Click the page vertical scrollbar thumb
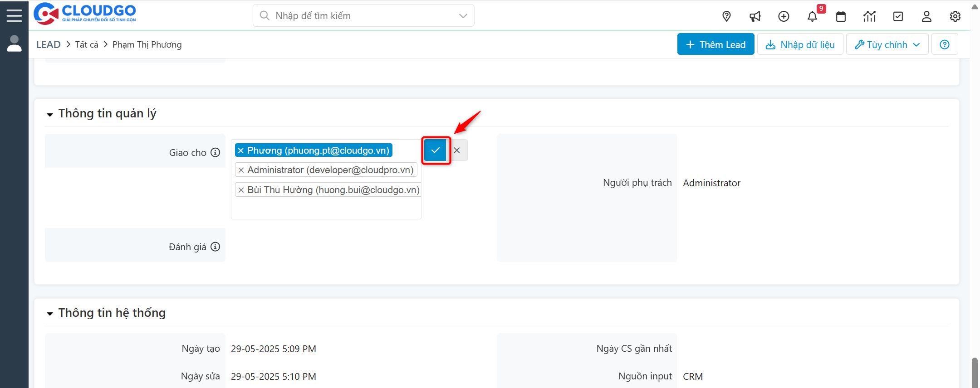 pyautogui.click(x=975, y=373)
